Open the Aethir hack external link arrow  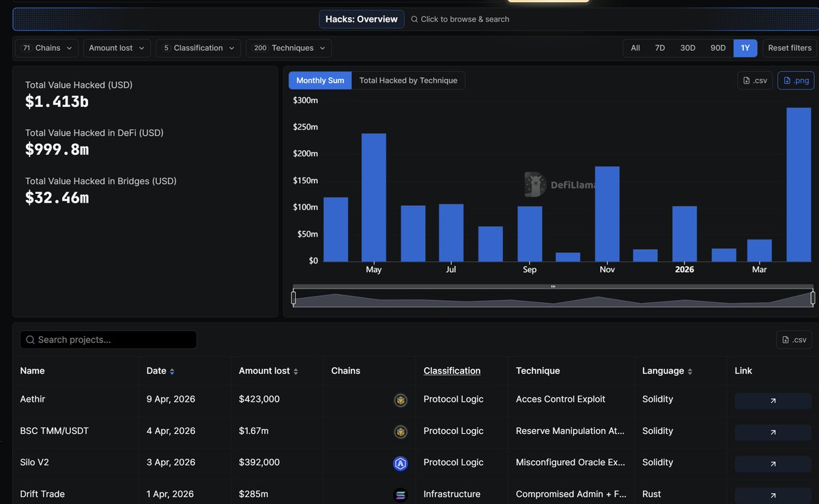(x=773, y=401)
